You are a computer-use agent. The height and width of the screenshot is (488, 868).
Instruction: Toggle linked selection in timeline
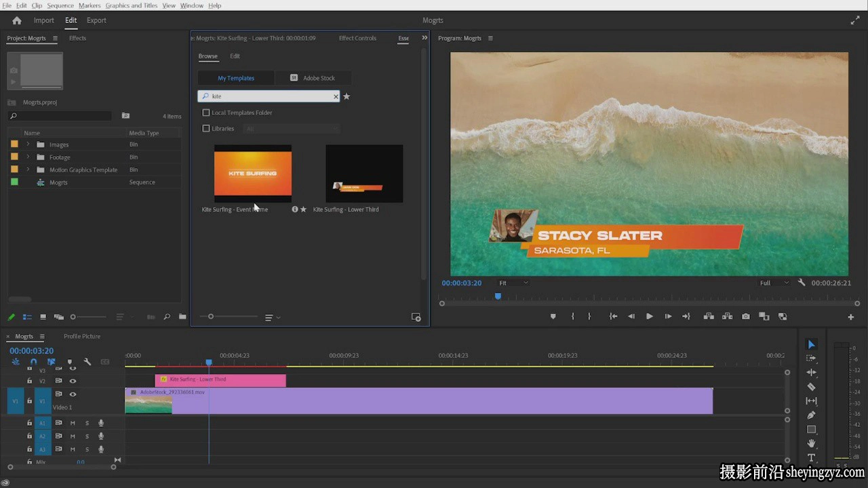pos(52,362)
